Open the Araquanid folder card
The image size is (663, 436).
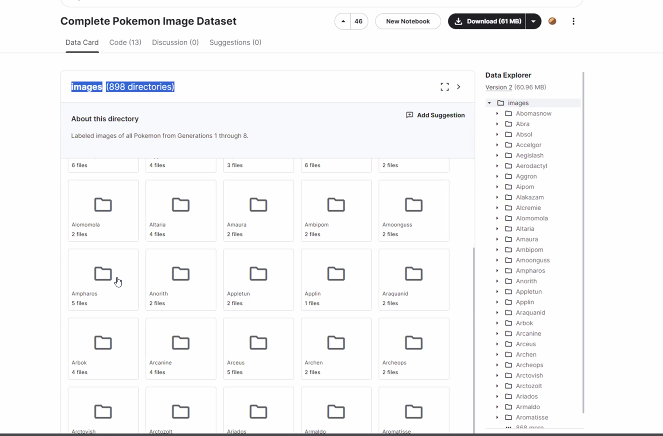point(414,280)
